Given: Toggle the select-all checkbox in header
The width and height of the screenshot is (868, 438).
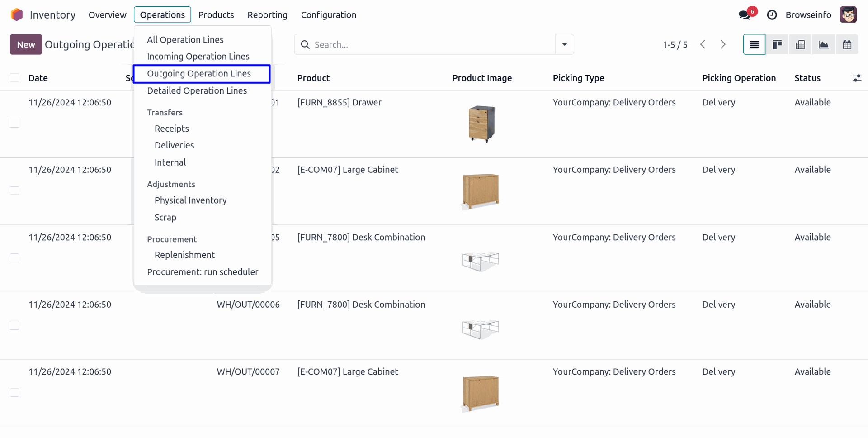Looking at the screenshot, I should (x=14, y=78).
